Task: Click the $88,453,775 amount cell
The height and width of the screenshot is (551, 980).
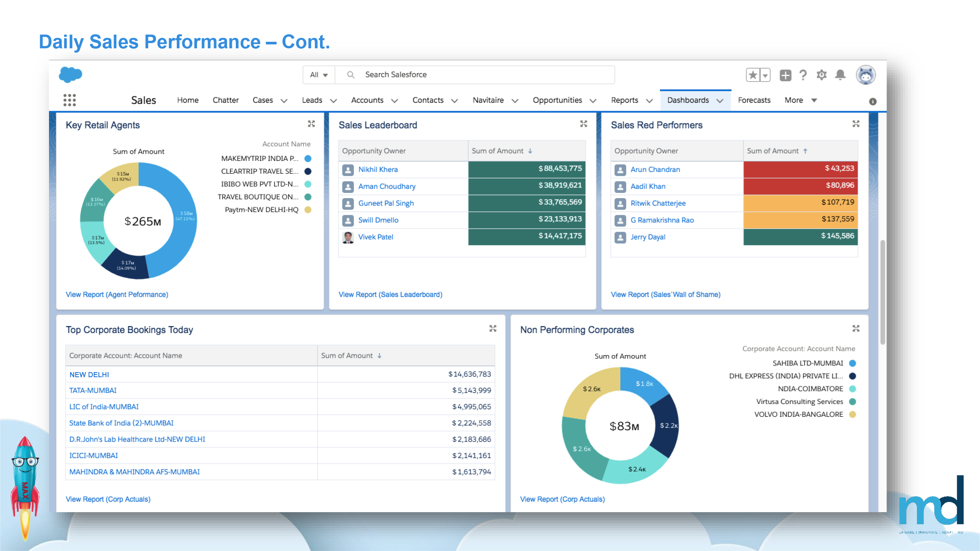Action: 527,169
